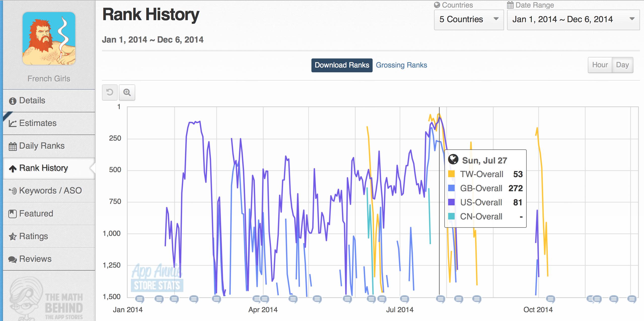Open the Date Range dropdown
Viewport: 644px width, 321px height.
[x=573, y=20]
